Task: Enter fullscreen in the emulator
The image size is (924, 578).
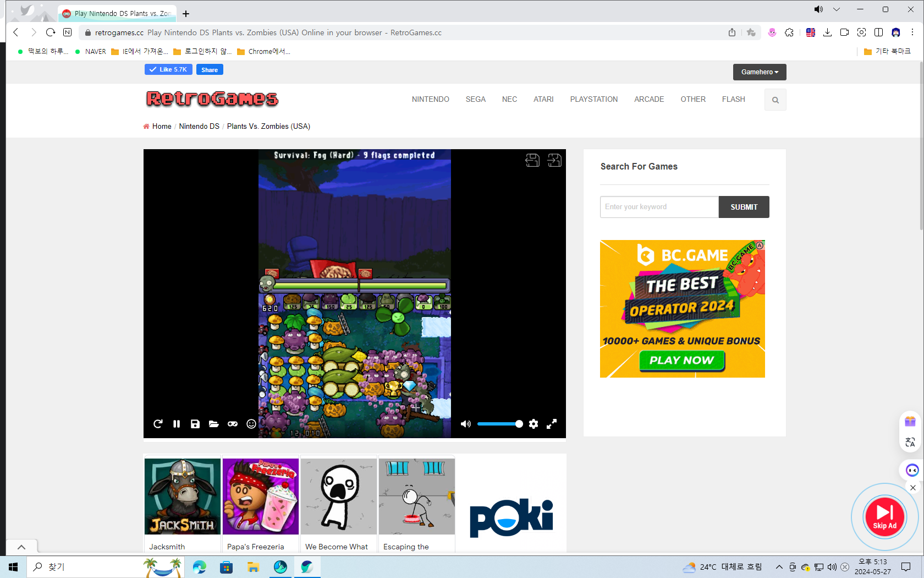Action: coord(552,424)
